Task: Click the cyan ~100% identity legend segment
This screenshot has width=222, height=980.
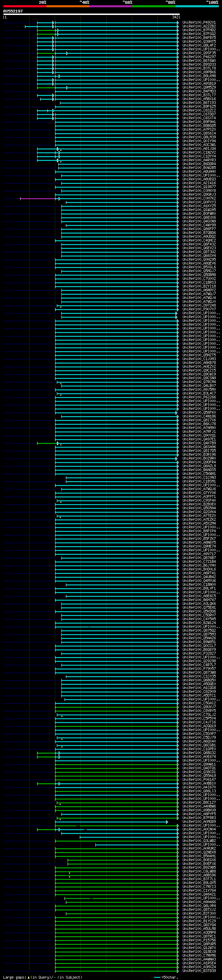Action: pyautogui.click(x=197, y=6)
